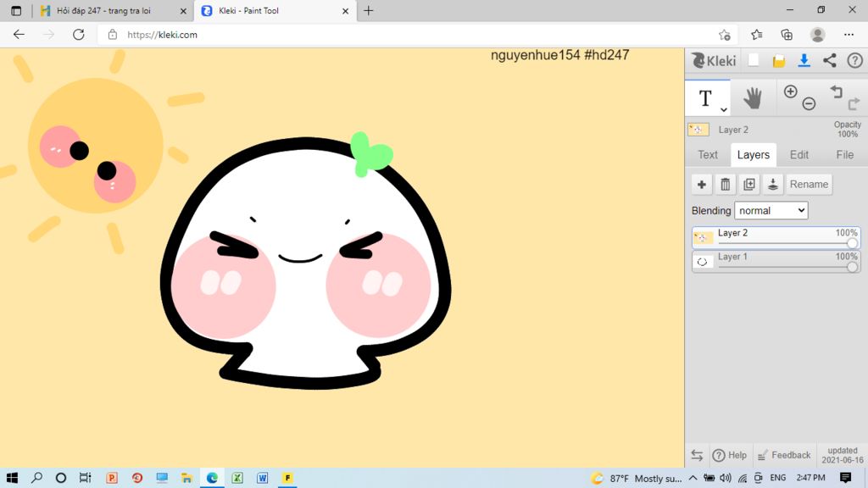
Task: Open the Windows Start menu
Action: (12, 478)
